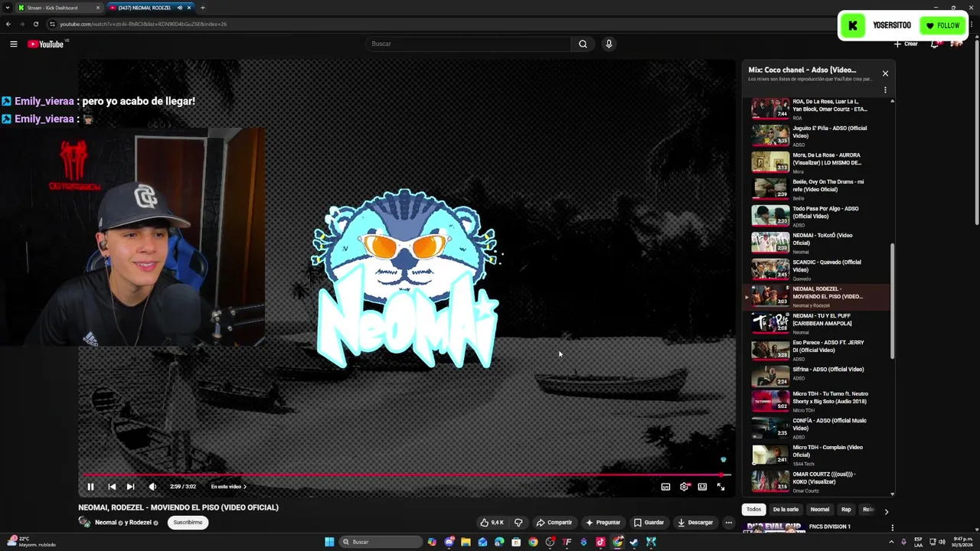Play 'Todo Pasa Por Algo - ADSO' playlist item
Viewport: 980px width, 551px height.
[816, 216]
